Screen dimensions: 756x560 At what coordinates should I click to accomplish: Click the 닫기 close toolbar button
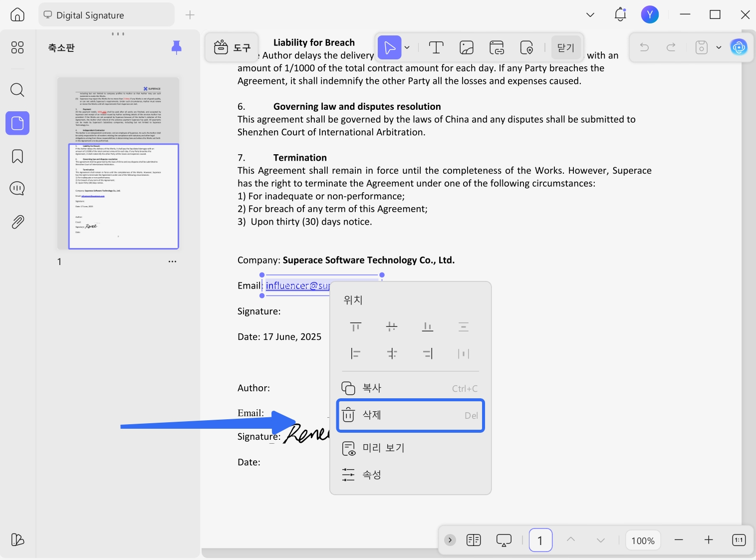(x=566, y=48)
